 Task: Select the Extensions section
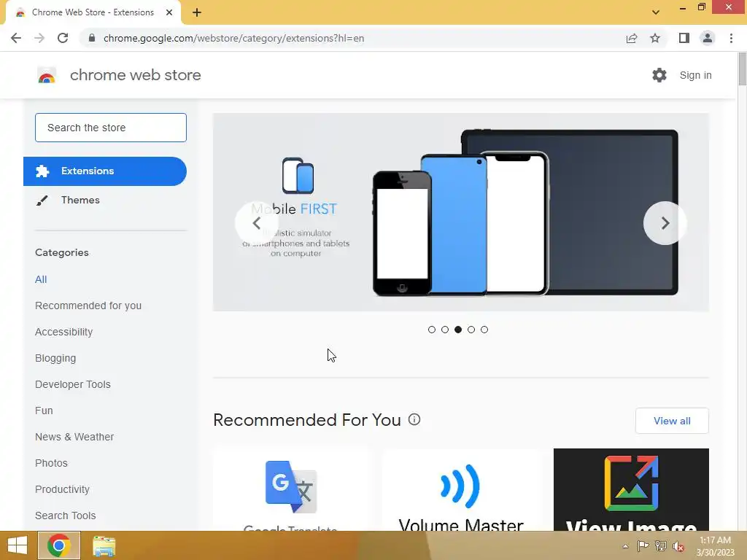pyautogui.click(x=105, y=171)
